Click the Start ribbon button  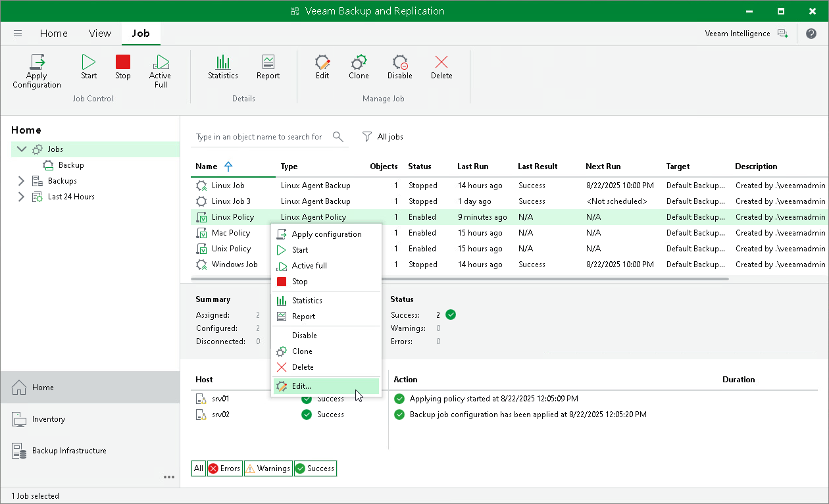89,67
